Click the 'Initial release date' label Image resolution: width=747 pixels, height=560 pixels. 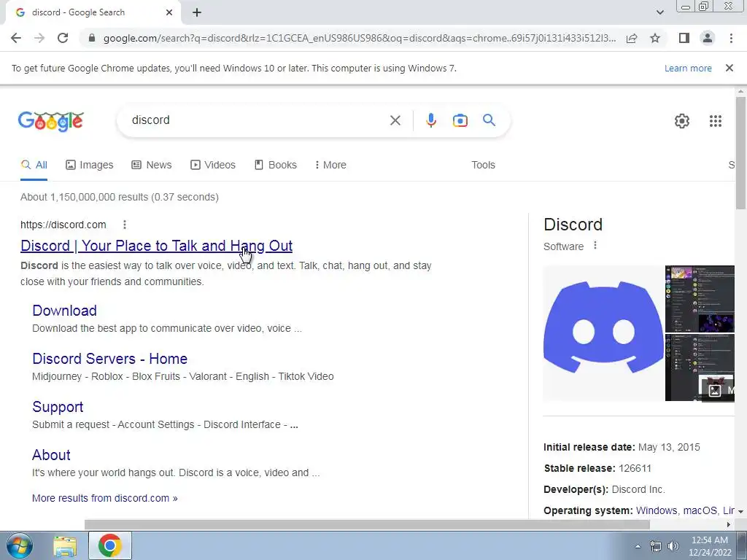(589, 447)
